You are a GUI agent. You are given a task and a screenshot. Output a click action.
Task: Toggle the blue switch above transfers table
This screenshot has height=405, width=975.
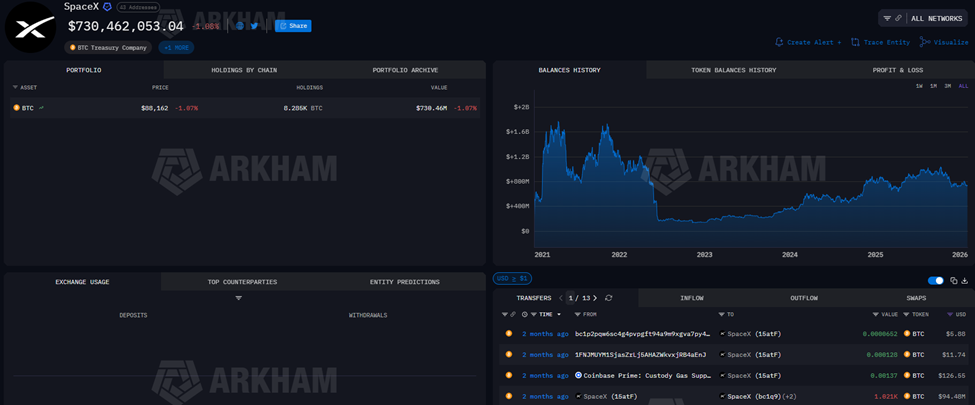click(x=936, y=281)
